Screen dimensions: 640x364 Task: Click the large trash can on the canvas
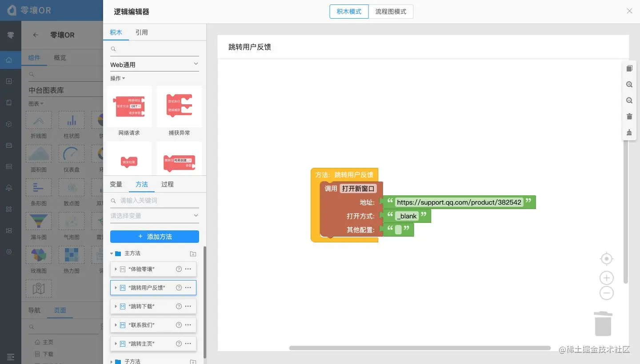point(603,324)
